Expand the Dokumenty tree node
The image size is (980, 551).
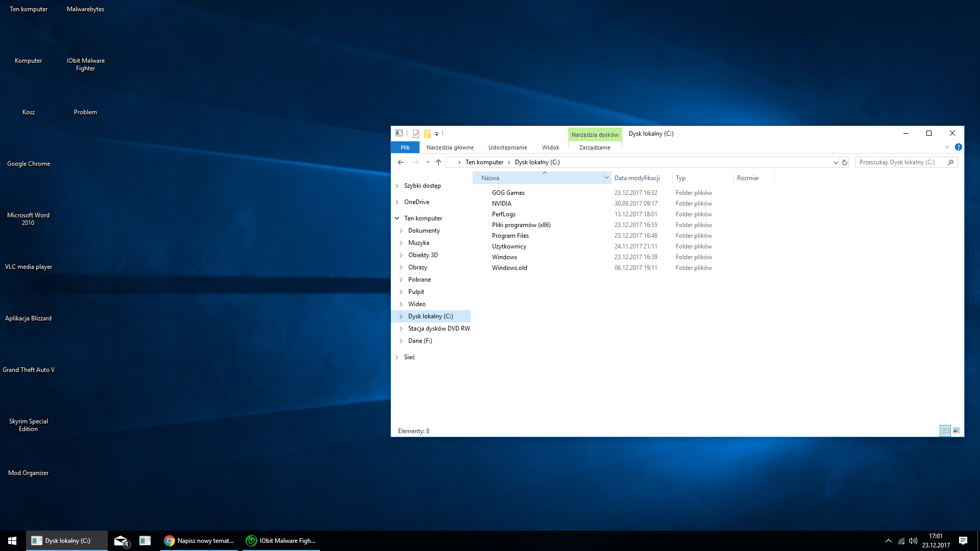(x=401, y=231)
